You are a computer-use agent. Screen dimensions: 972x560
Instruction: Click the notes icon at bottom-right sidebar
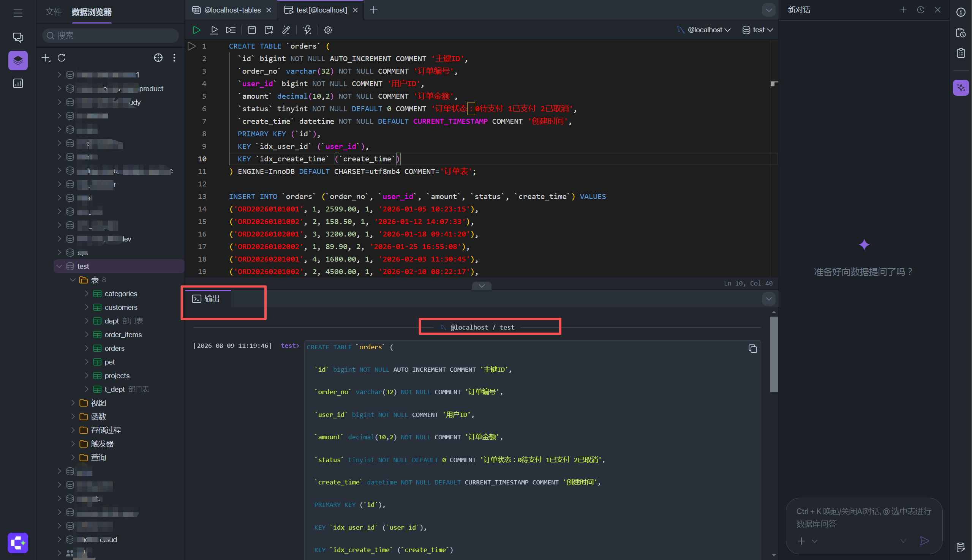tap(961, 547)
